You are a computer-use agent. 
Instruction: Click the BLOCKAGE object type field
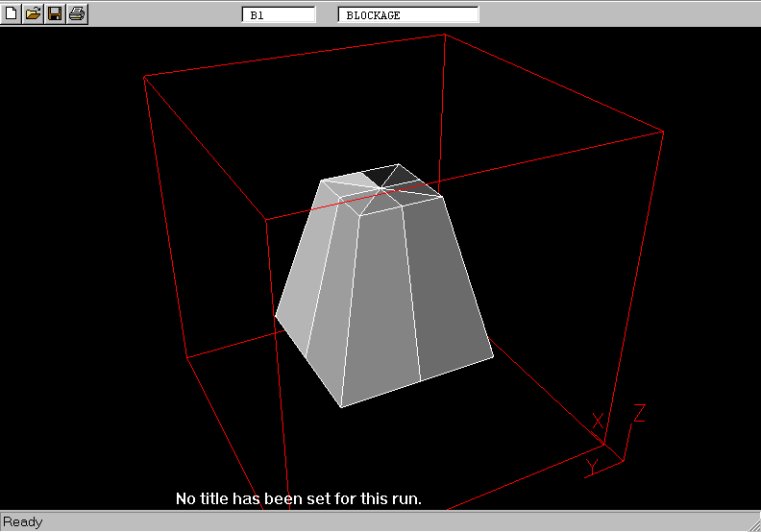[407, 15]
